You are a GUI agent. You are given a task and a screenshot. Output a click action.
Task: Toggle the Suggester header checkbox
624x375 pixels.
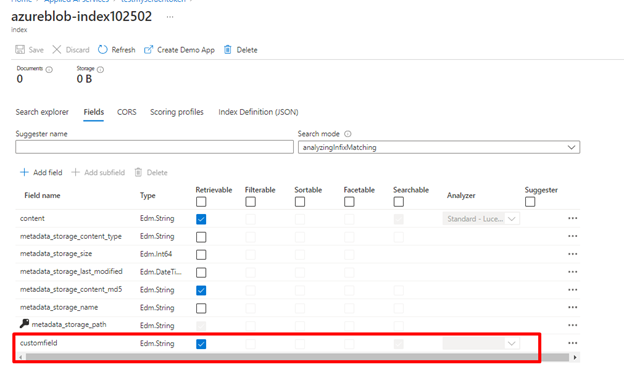(530, 202)
